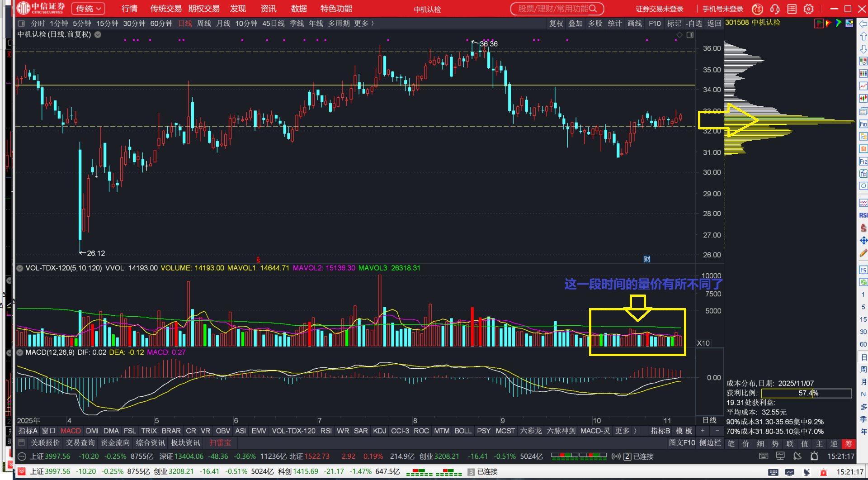868x480 pixels.
Task: Click the back arrow icon in right toolbar
Action: (x=863, y=24)
